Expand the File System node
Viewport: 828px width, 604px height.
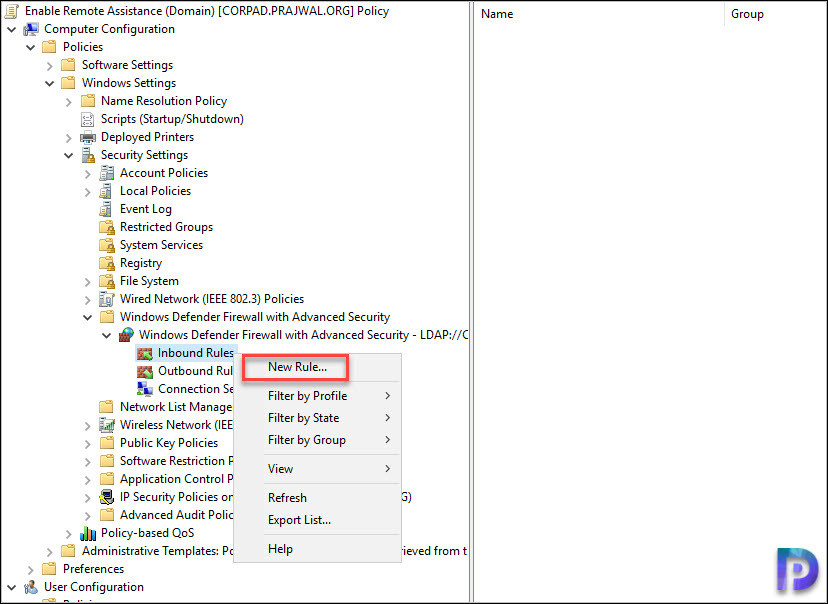tap(88, 282)
